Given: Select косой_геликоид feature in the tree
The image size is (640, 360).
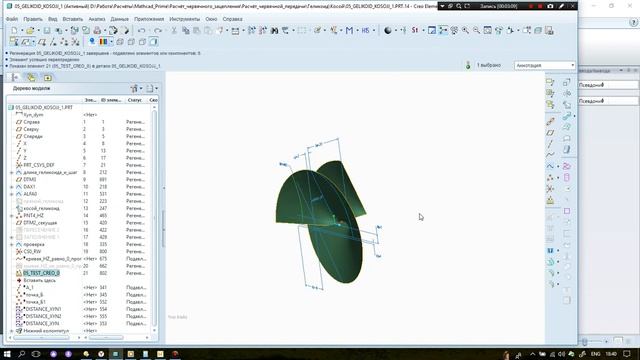Looking at the screenshot, I should (x=41, y=208).
